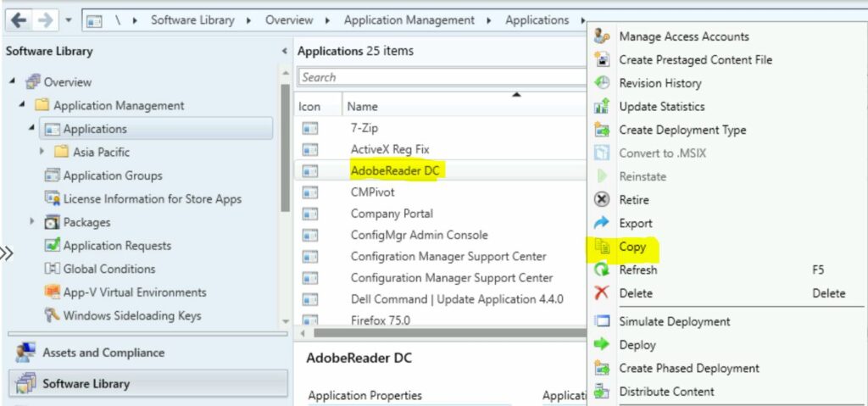This screenshot has width=868, height=406.
Task: Select Configuration Manager Support Center row
Action: point(441,277)
